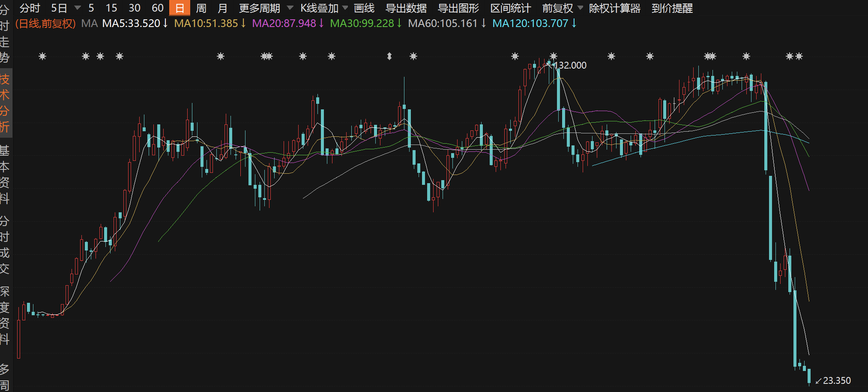Viewport: 868px width, 392px height.
Task: Click the arrow beside the 23.350 low label
Action: click(818, 381)
